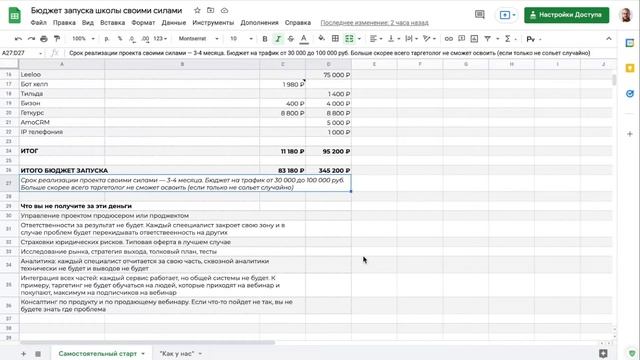Open the Данные menu
This screenshot has height=360, width=640.
coord(173,22)
